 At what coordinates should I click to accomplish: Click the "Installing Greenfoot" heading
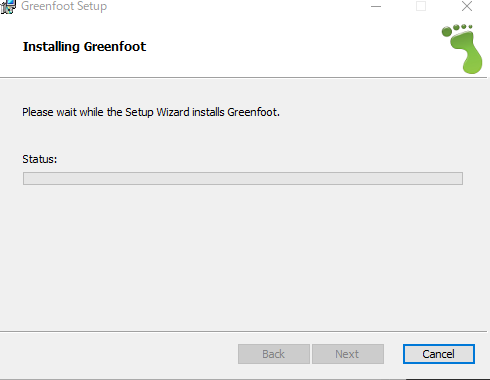coord(84,47)
